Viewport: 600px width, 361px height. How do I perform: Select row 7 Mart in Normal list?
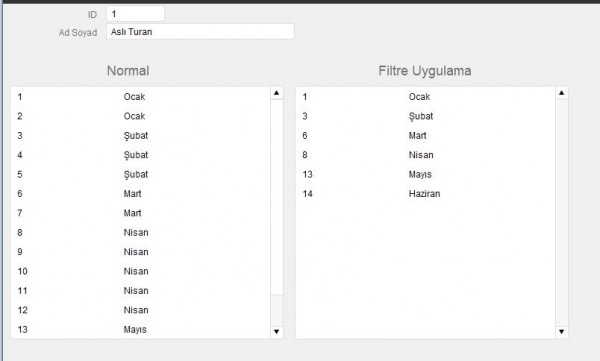(x=140, y=213)
